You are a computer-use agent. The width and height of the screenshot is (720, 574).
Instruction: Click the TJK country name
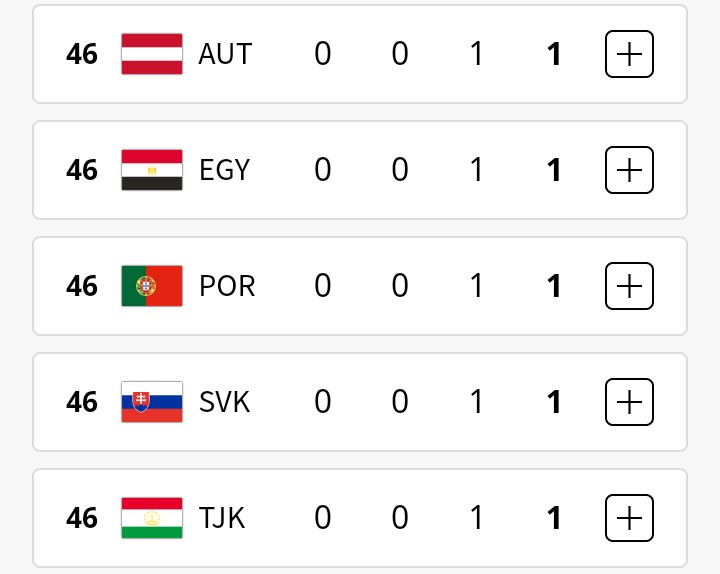click(221, 518)
